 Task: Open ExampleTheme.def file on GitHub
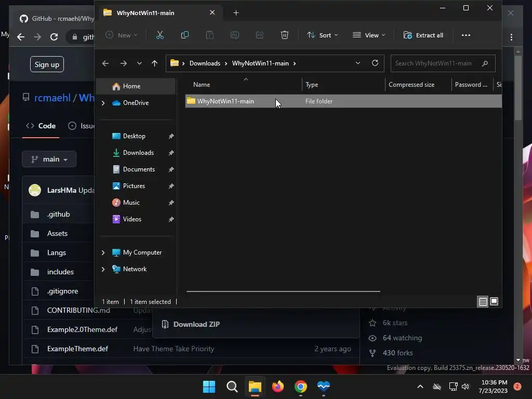tap(77, 349)
